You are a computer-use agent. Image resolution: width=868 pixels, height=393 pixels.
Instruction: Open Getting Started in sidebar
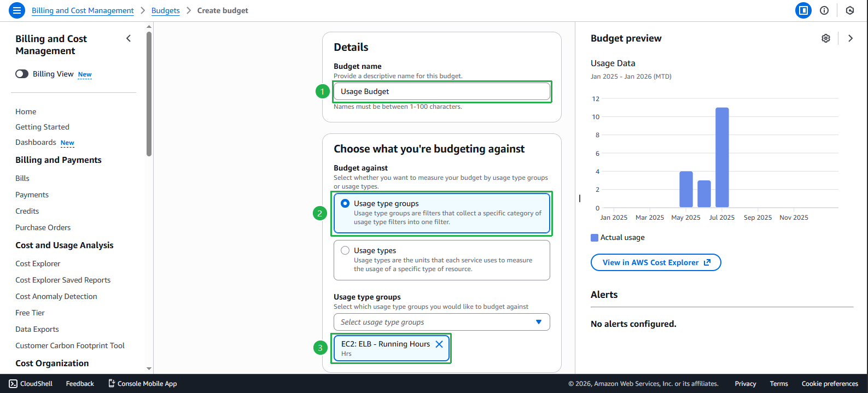42,127
